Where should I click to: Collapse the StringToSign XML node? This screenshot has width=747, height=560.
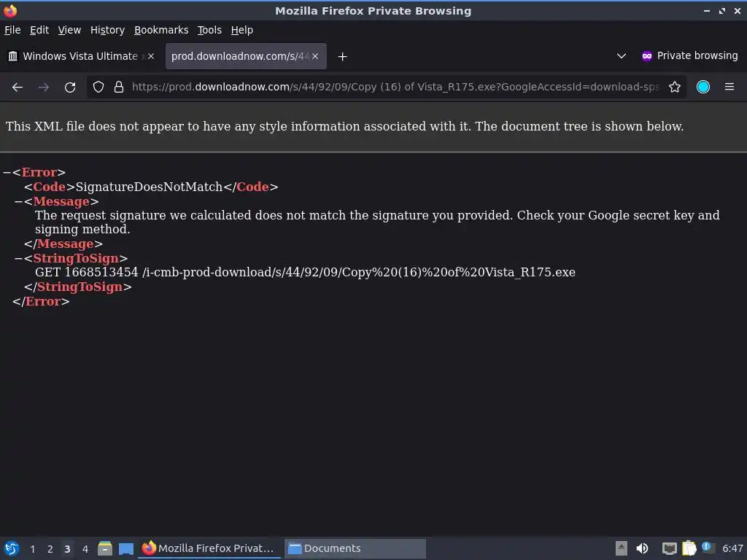(18, 259)
